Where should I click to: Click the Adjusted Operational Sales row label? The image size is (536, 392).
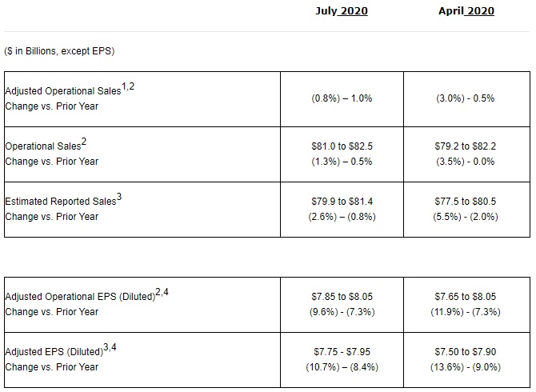tap(64, 92)
